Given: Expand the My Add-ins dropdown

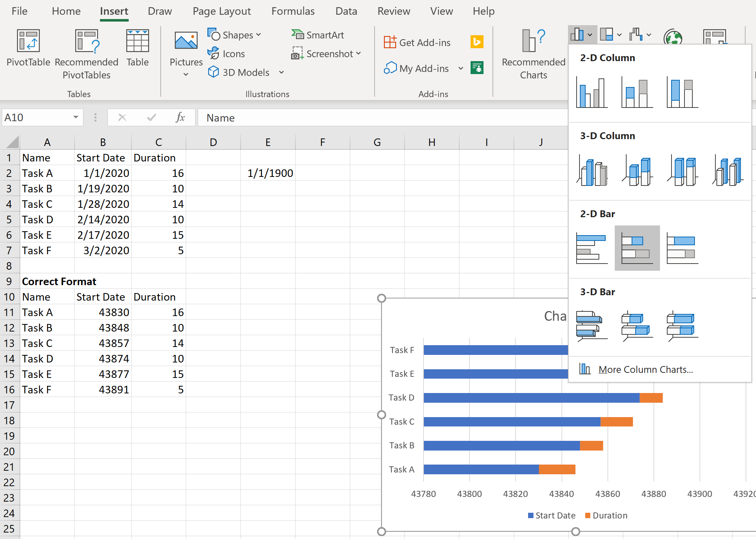Looking at the screenshot, I should point(461,68).
